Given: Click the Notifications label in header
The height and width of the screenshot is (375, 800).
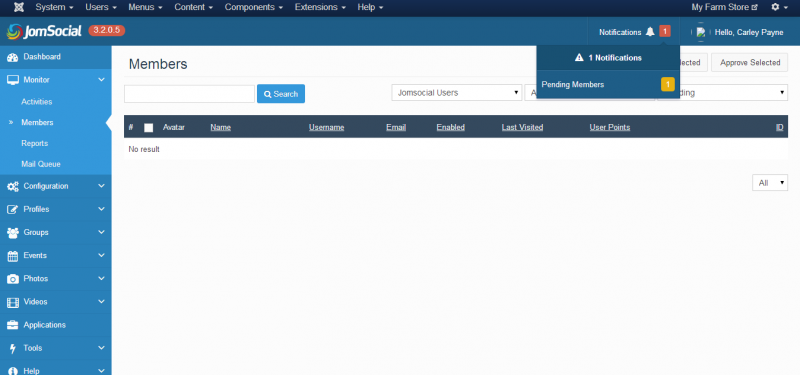Looking at the screenshot, I should (620, 32).
